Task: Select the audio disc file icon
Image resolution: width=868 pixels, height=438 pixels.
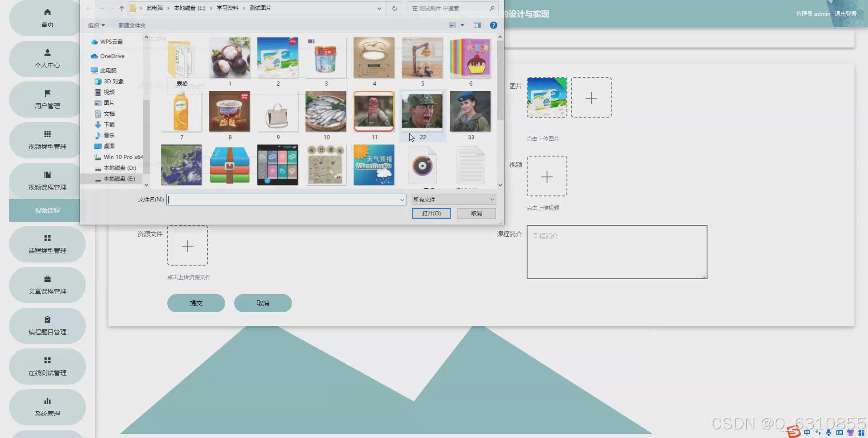Action: 422,165
